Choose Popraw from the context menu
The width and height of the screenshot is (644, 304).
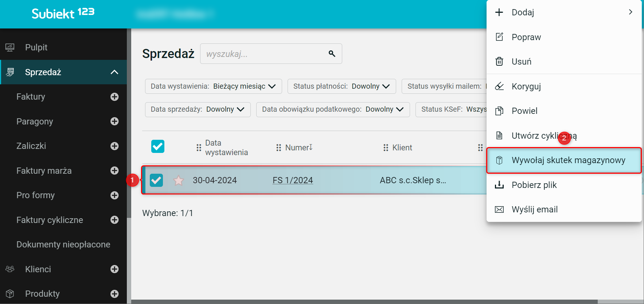coord(564,37)
